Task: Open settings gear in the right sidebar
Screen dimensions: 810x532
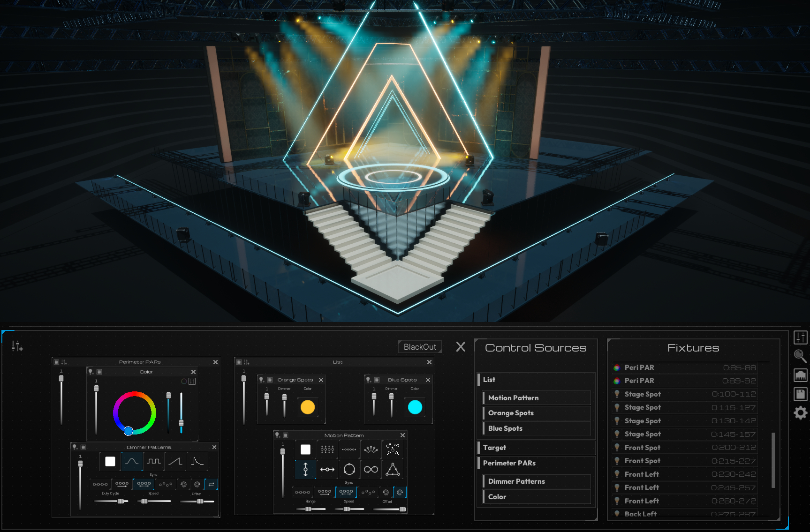Action: click(801, 413)
